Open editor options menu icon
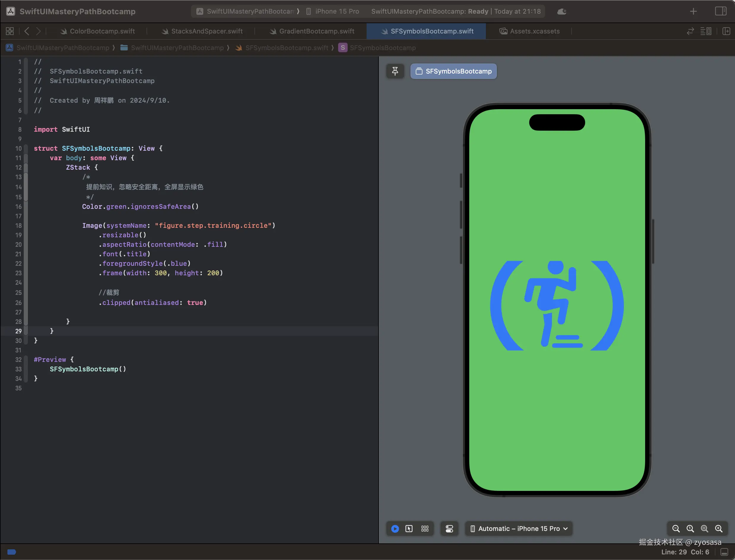 click(706, 31)
